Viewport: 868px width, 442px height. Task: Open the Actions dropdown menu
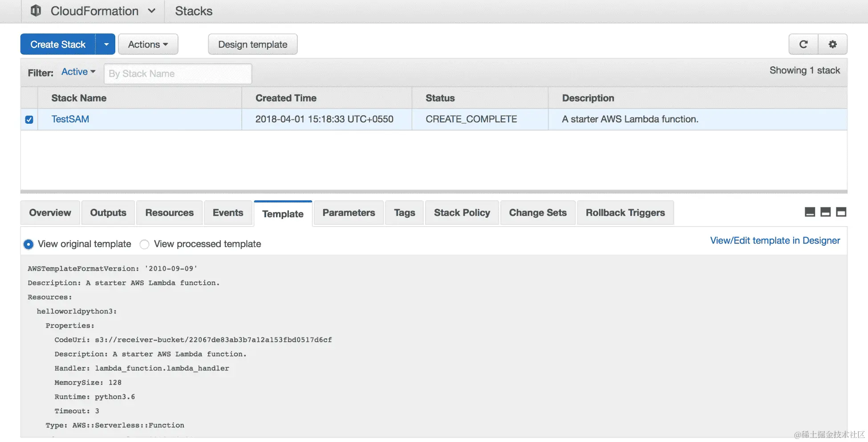(148, 44)
